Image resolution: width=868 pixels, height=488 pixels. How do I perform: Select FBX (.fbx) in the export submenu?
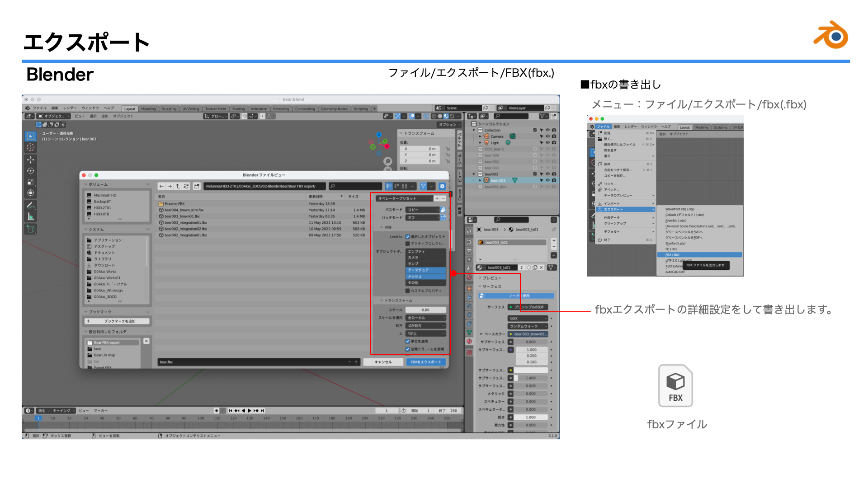click(x=699, y=255)
